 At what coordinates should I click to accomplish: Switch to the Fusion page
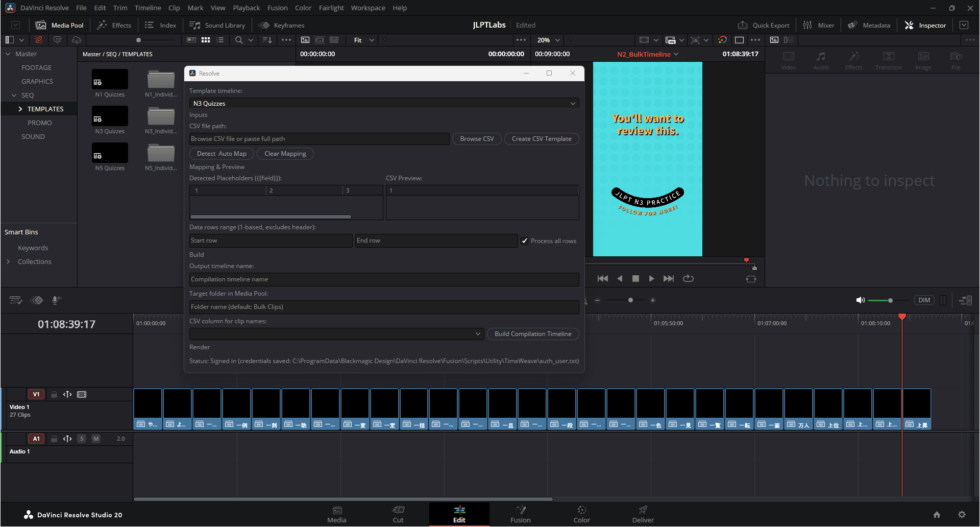tap(520, 514)
